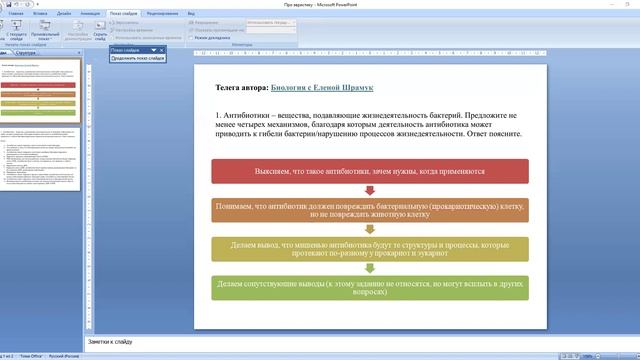Select the Показ слайдов ribbon tab

123,13
